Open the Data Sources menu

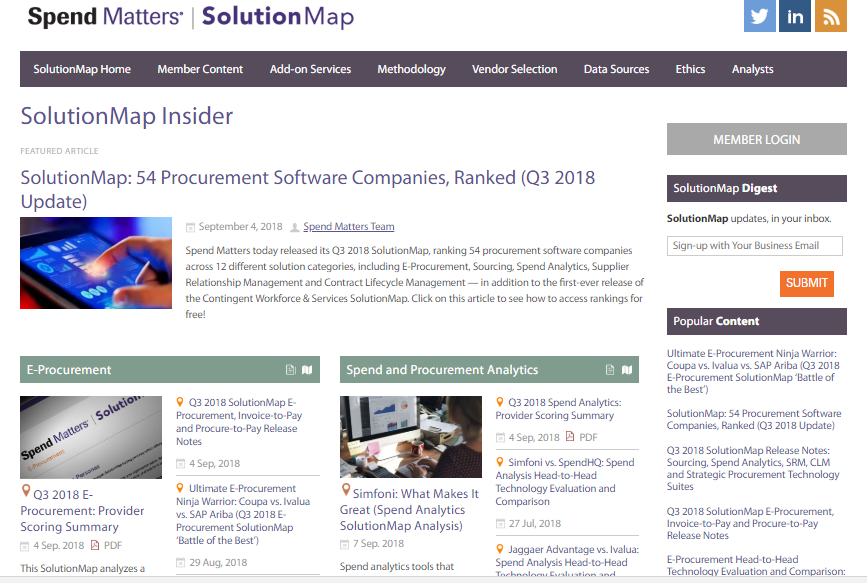pos(616,69)
